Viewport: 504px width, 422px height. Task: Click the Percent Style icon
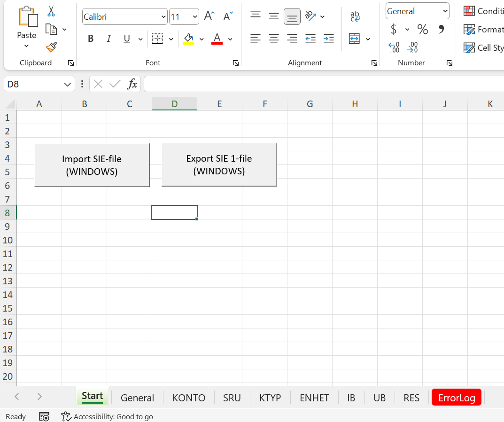[422, 29]
